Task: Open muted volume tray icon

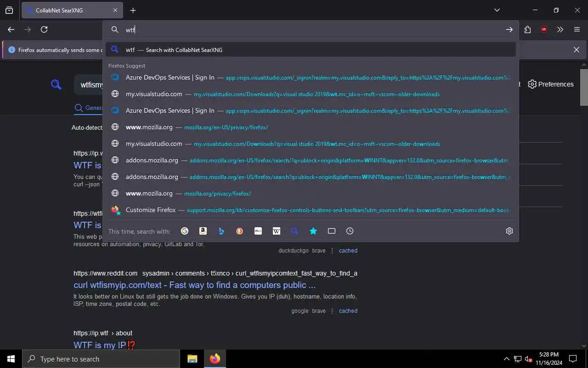Action: pyautogui.click(x=529, y=359)
